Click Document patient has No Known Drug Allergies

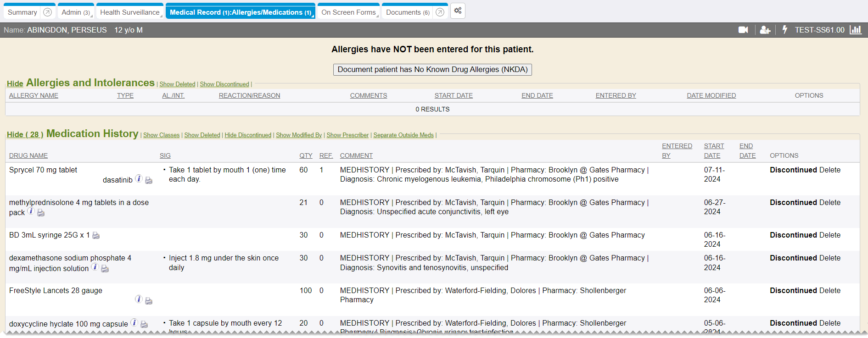point(432,70)
